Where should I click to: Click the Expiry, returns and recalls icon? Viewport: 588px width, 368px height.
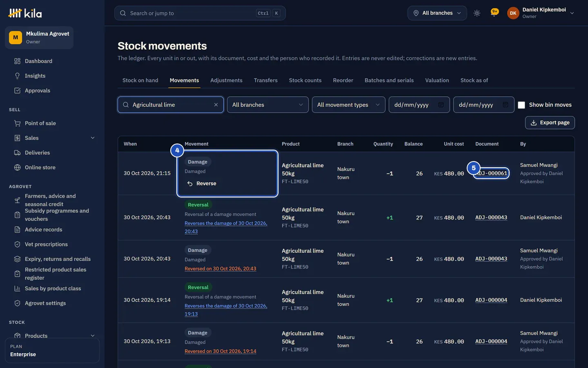[17, 259]
